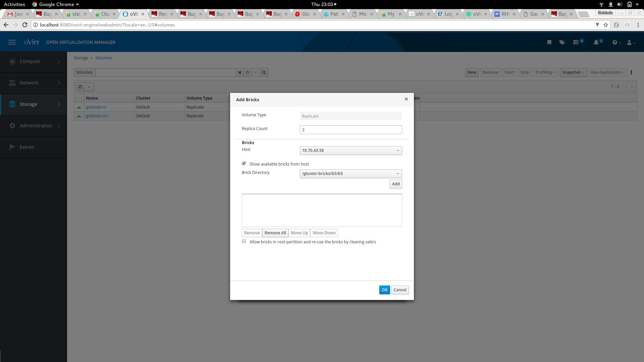This screenshot has height=362, width=644.
Task: Click the star bookmark search icon
Action: point(248,72)
